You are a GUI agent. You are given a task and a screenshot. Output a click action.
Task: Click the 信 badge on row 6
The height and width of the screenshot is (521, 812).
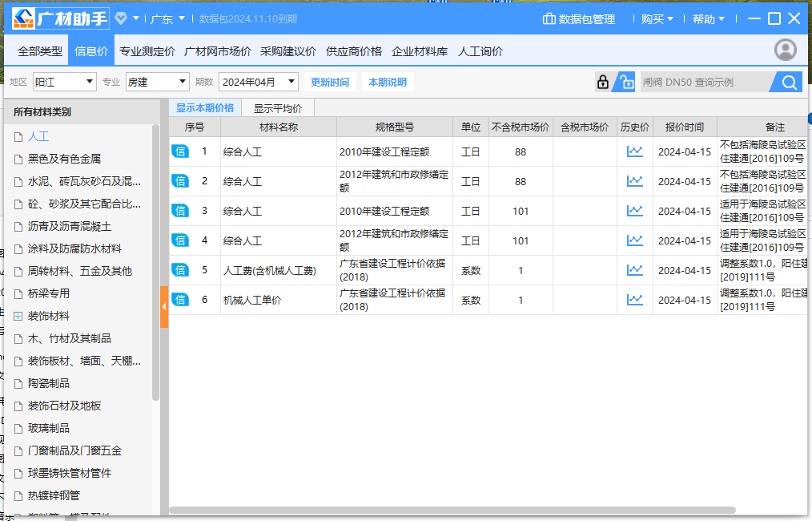pyautogui.click(x=180, y=299)
